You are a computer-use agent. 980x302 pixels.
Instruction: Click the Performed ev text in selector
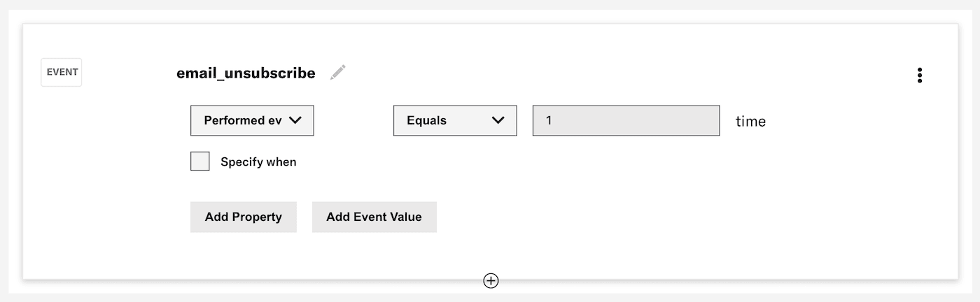pos(242,120)
